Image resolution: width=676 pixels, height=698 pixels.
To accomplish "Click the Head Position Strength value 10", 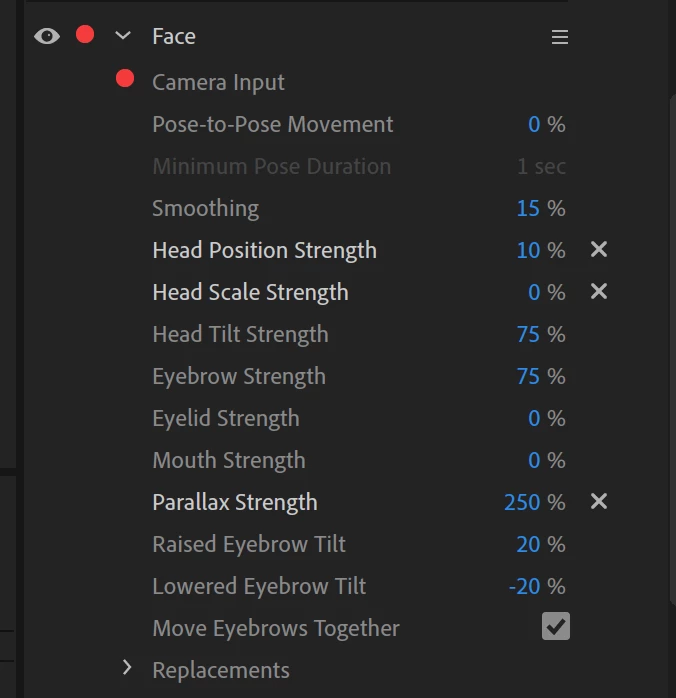I will (528, 251).
